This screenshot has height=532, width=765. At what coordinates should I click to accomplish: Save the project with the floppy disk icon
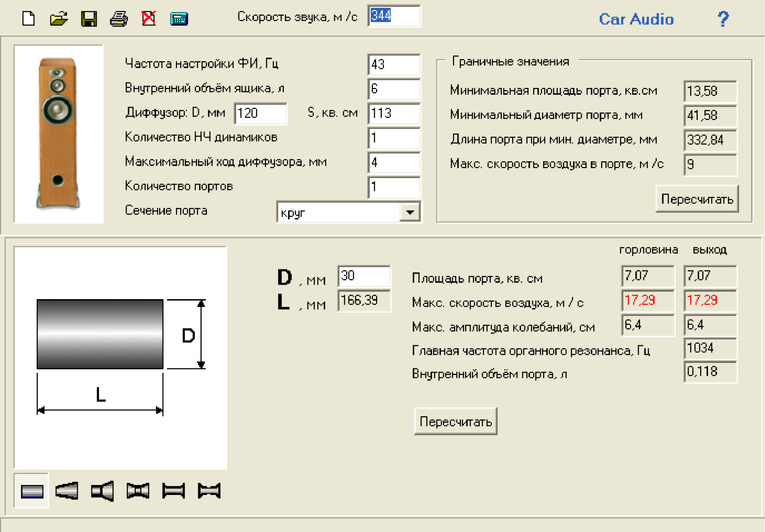[x=89, y=18]
